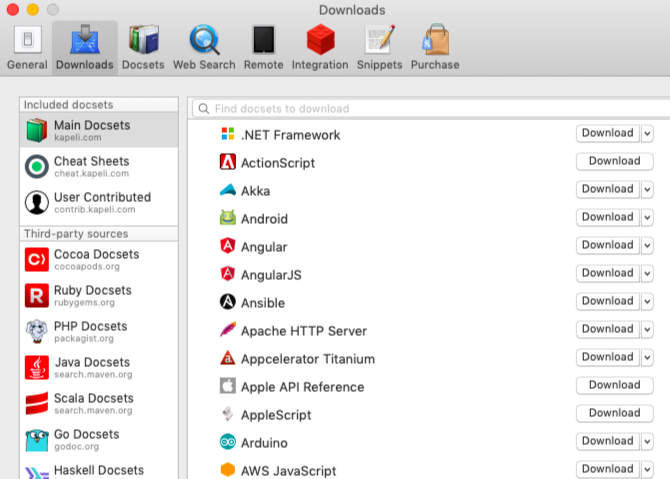
Task: Click the Ansible docset row icon
Action: click(227, 303)
